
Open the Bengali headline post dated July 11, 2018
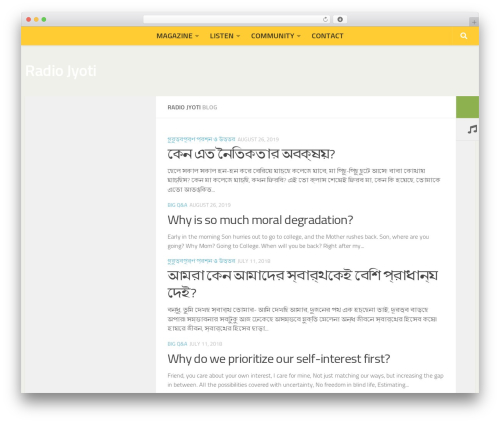(x=302, y=284)
